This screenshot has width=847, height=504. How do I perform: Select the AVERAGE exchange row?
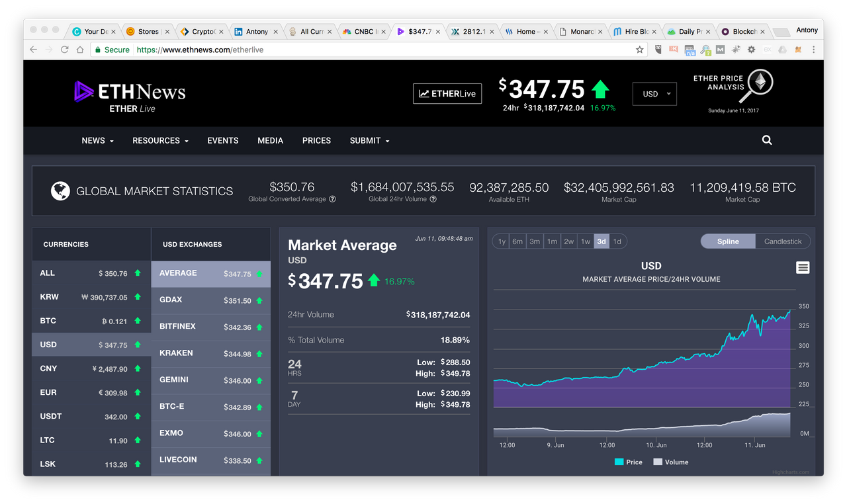pos(210,274)
